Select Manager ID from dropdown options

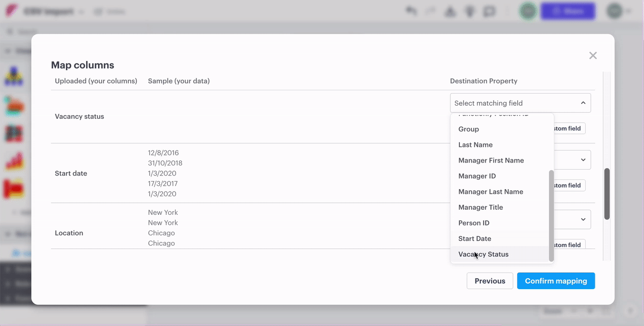[x=477, y=176]
